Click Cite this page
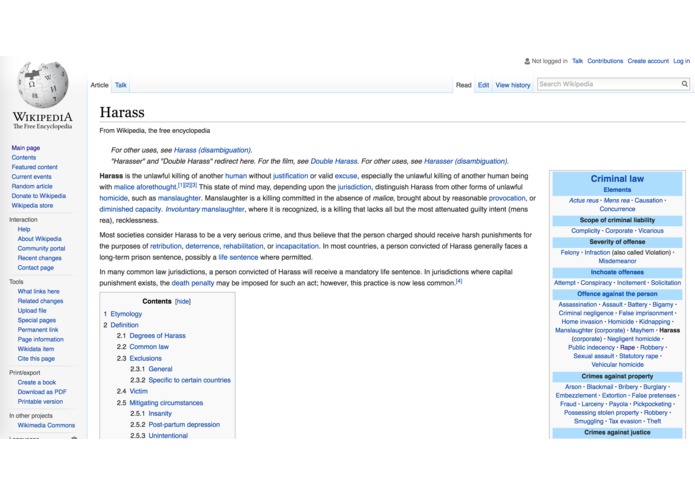 click(36, 359)
